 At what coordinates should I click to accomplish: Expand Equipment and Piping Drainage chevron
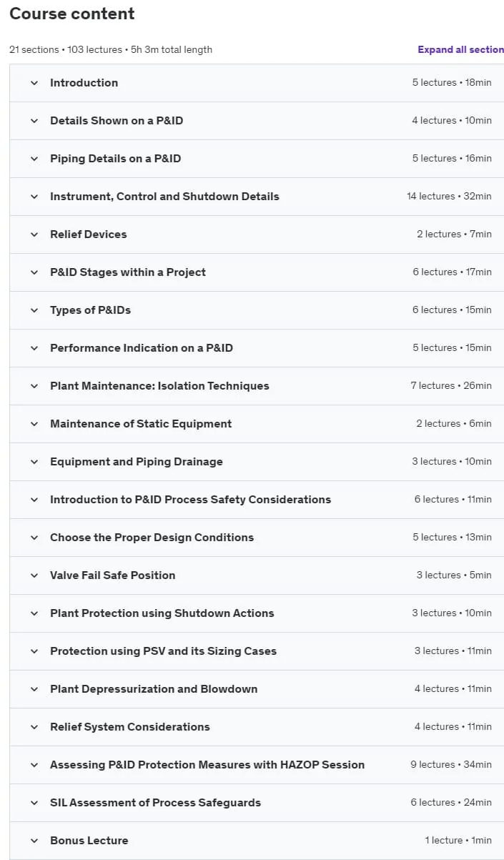click(x=34, y=462)
